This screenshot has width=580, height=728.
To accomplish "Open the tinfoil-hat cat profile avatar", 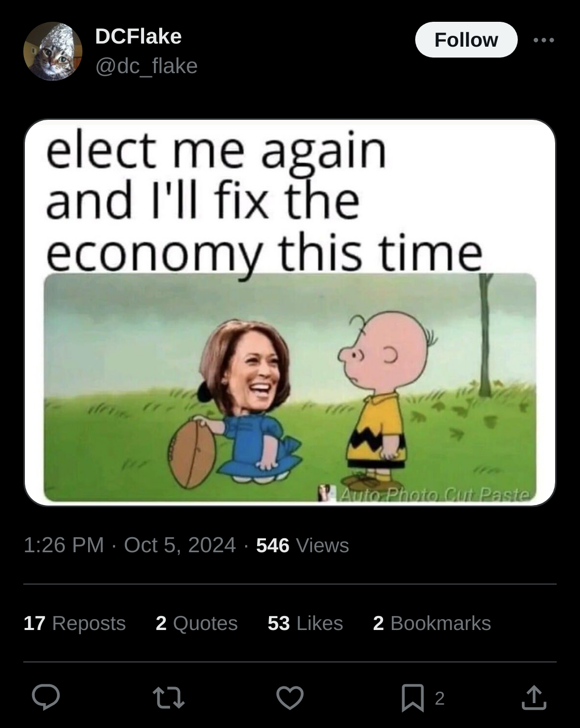I will (x=53, y=51).
